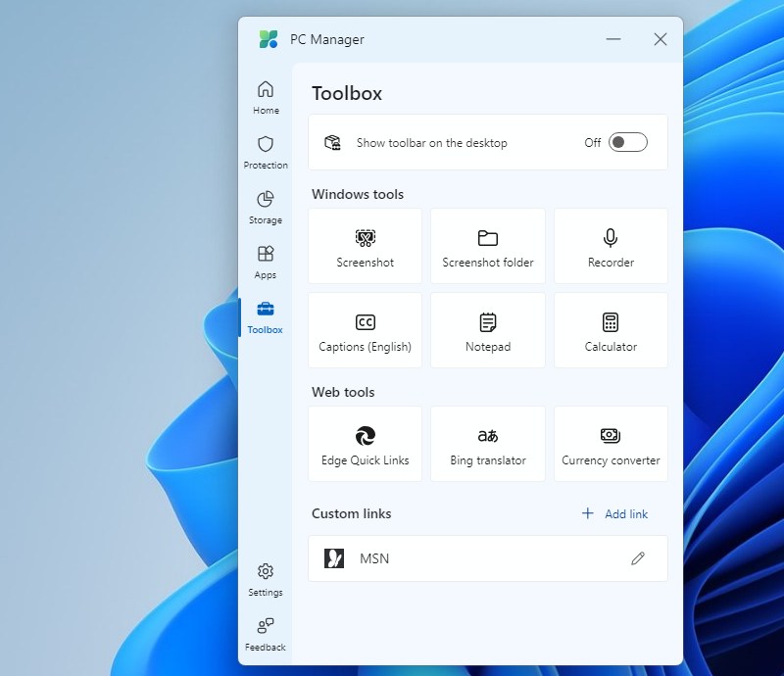This screenshot has width=784, height=676.
Task: Select the Toolbox briefcase icon
Action: pyautogui.click(x=266, y=309)
